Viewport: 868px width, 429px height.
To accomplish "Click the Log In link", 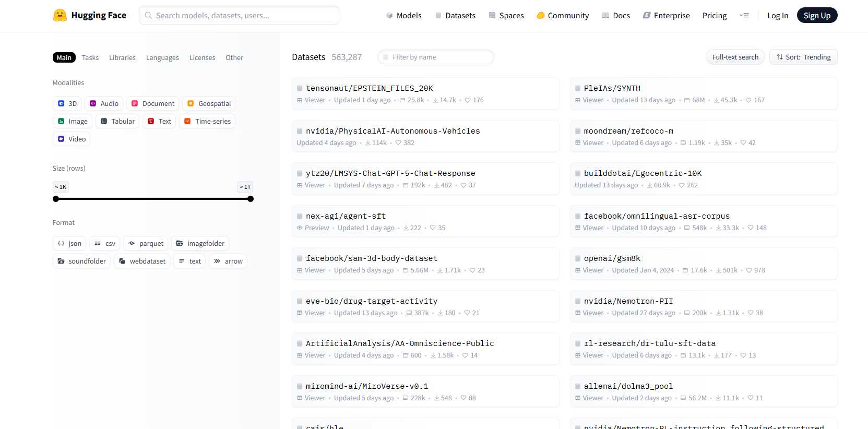I will pyautogui.click(x=778, y=15).
